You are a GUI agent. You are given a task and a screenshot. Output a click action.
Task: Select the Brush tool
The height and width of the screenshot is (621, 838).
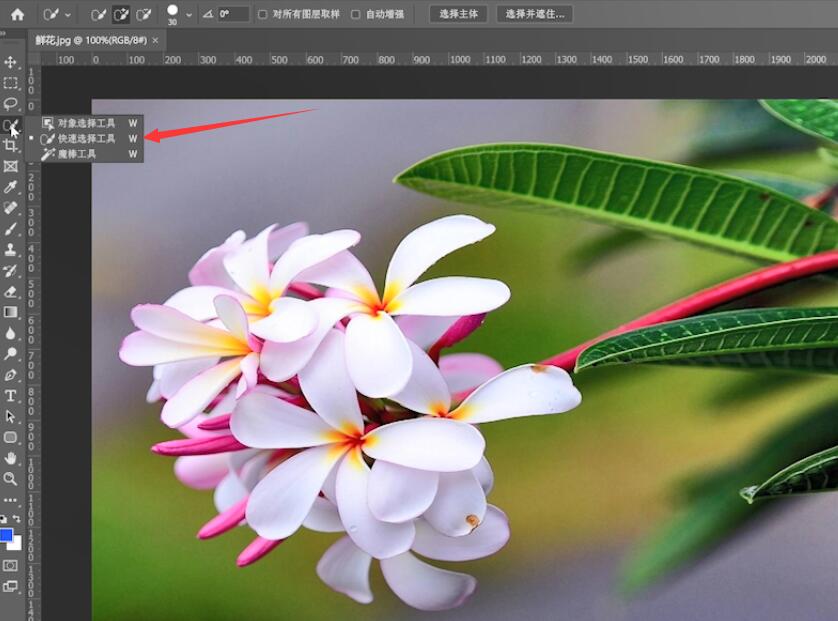pyautogui.click(x=10, y=229)
